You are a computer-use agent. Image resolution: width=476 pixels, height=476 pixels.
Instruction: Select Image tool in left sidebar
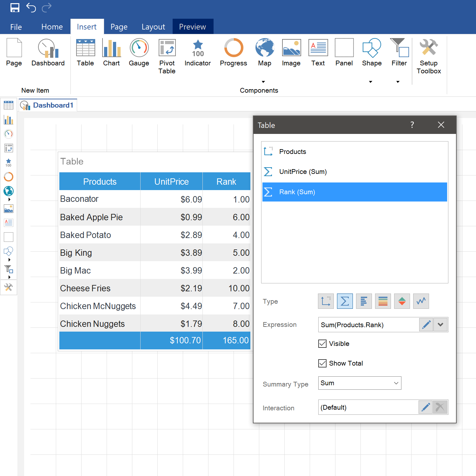[9, 208]
